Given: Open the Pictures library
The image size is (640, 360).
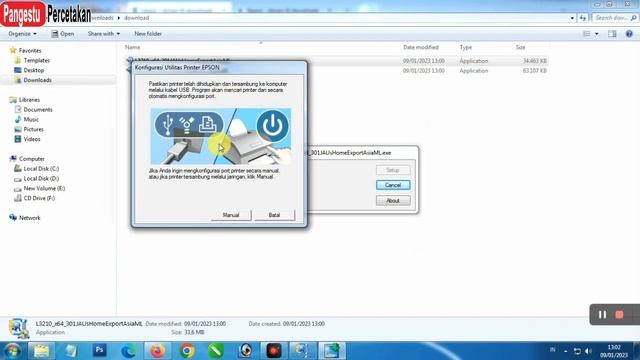Looking at the screenshot, I should (x=33, y=129).
